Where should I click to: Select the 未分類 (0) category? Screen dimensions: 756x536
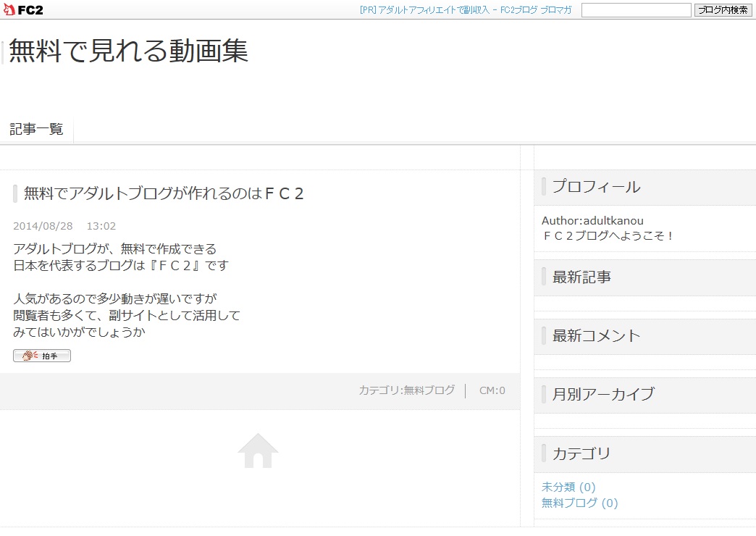coord(568,487)
